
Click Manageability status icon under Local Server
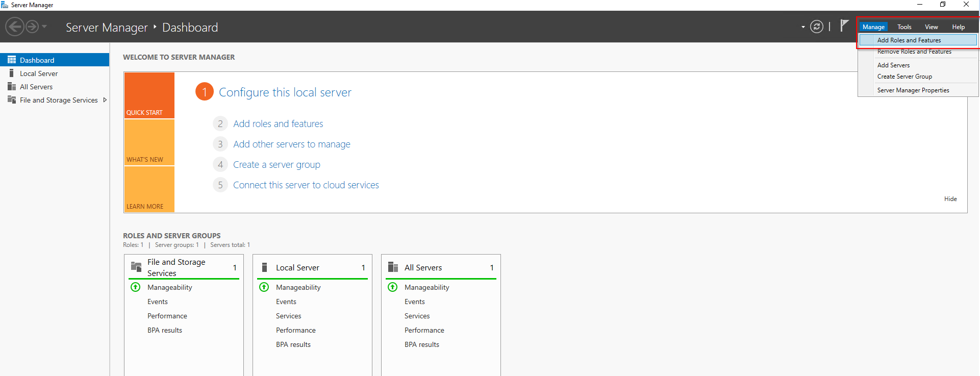(x=264, y=287)
